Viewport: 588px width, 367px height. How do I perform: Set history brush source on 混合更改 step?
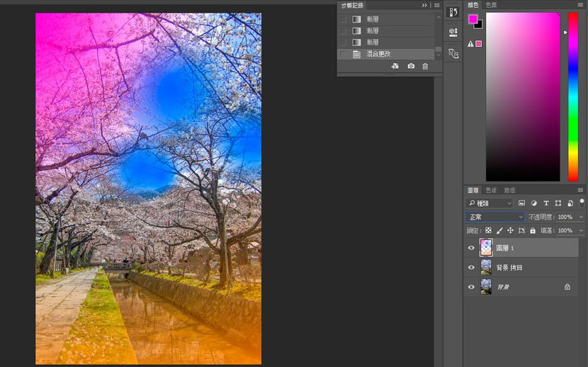click(x=343, y=55)
